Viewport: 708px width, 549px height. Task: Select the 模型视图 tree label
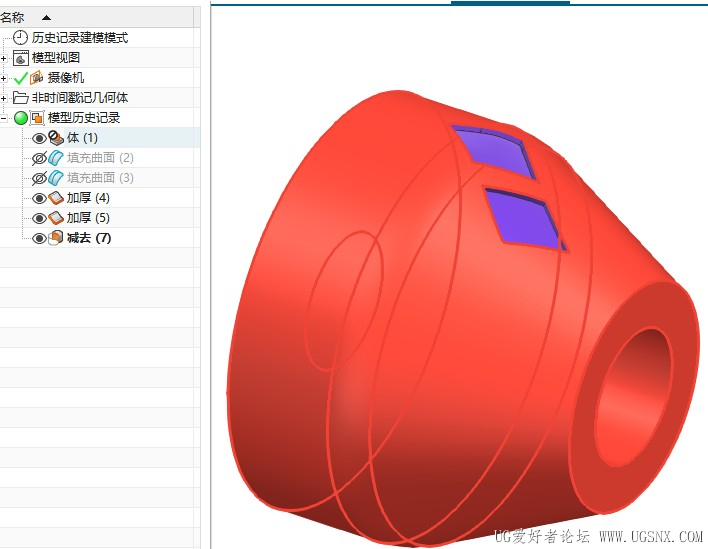click(56, 58)
